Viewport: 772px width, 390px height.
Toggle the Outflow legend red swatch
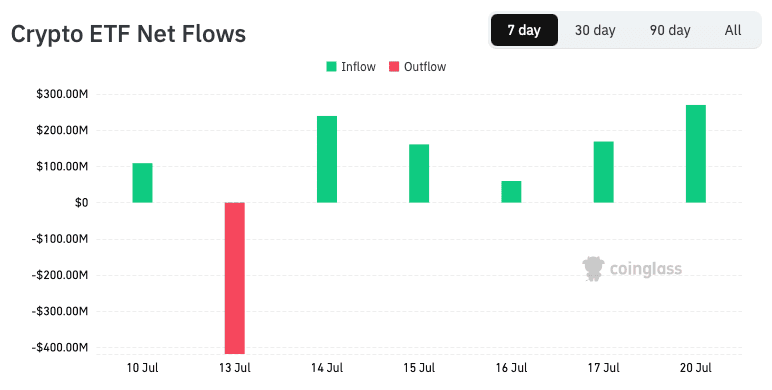pyautogui.click(x=394, y=66)
